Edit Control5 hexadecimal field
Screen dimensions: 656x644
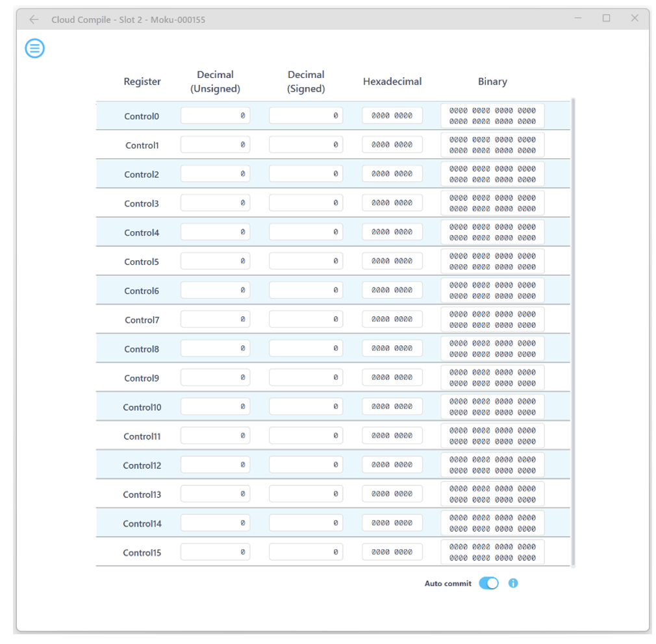392,261
